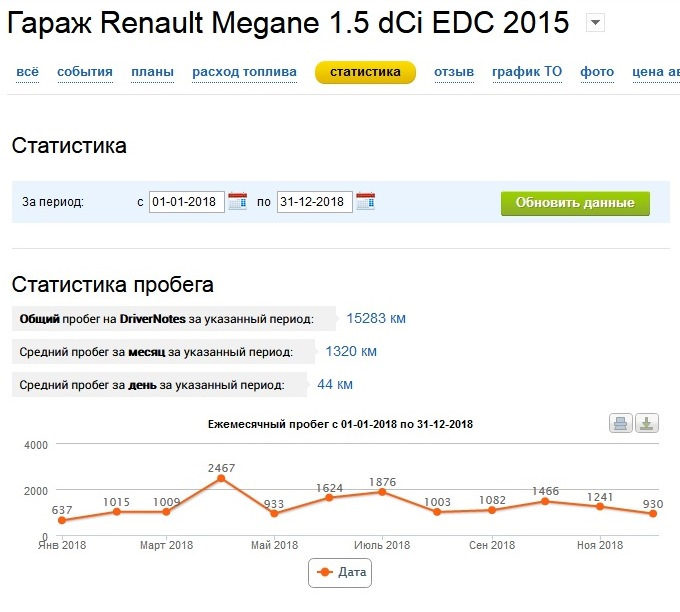This screenshot has width=680, height=612.
Task: Print the monthly mileage chart
Action: click(x=621, y=423)
